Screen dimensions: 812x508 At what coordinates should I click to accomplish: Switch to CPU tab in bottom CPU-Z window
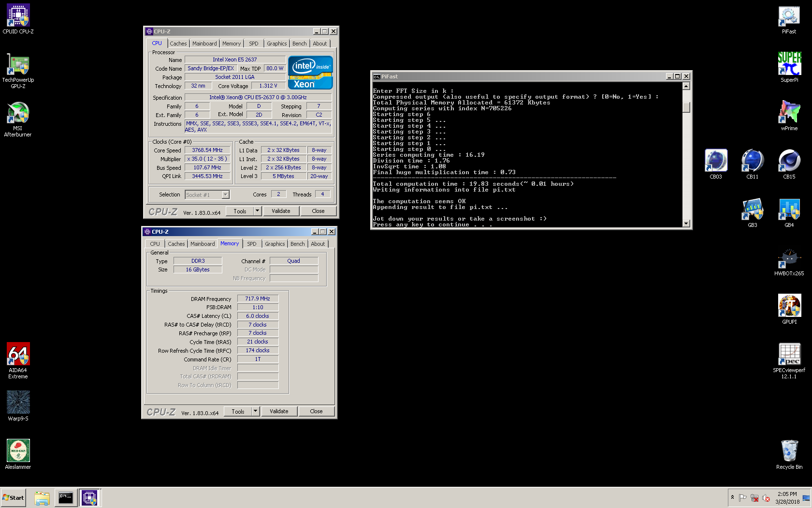point(155,244)
